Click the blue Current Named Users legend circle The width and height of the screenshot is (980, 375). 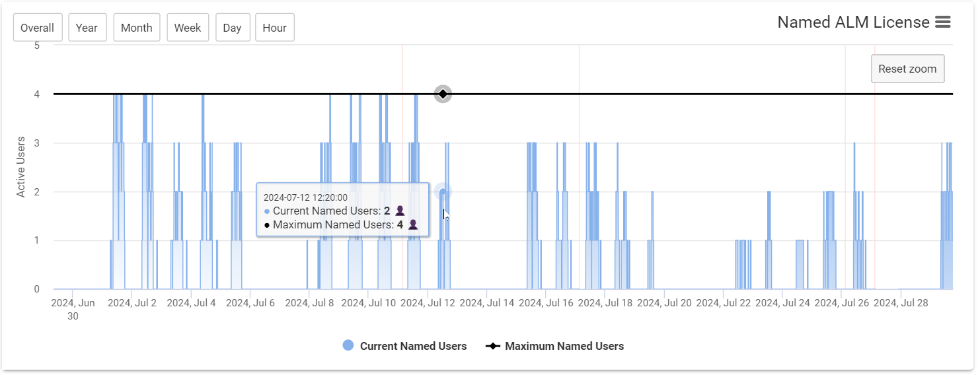[x=348, y=345]
